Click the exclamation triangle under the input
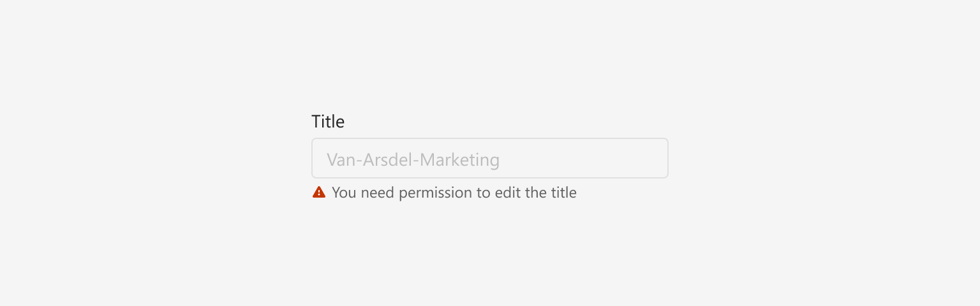Image resolution: width=980 pixels, height=306 pixels. (x=319, y=193)
